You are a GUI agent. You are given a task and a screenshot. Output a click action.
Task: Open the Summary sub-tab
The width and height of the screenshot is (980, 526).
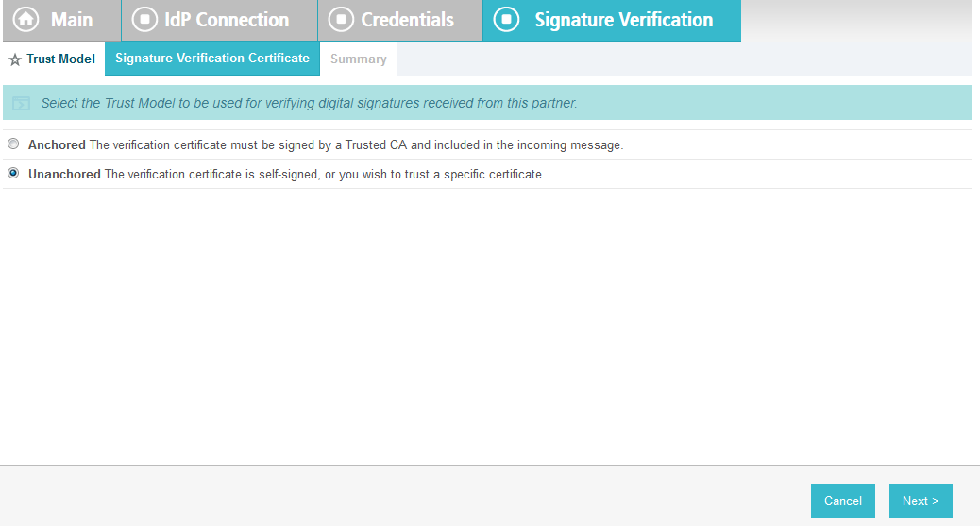359,59
